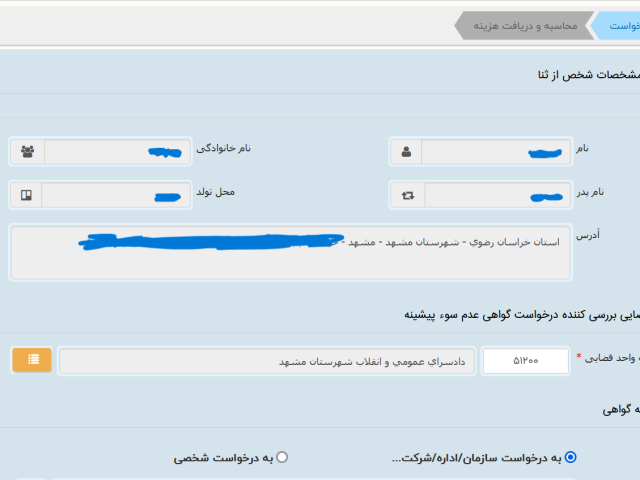The height and width of the screenshot is (480, 640).
Task: Click the دادسرای عمومي و انقلاب شهرستان مشهد field
Action: tap(266, 361)
